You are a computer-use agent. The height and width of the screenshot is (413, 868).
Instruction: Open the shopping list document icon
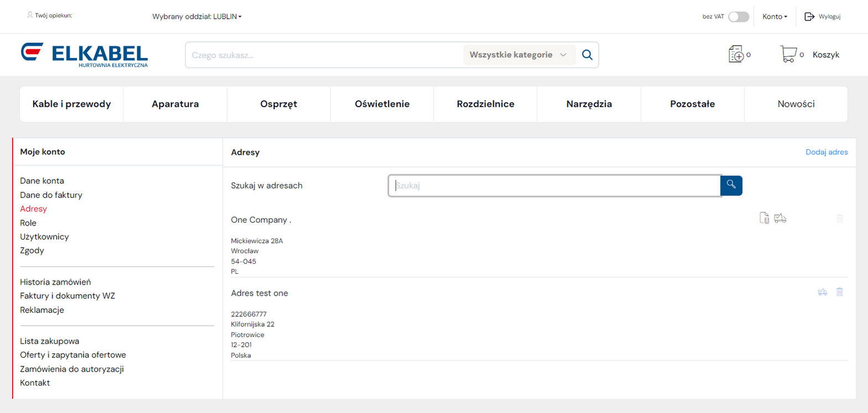pyautogui.click(x=736, y=54)
